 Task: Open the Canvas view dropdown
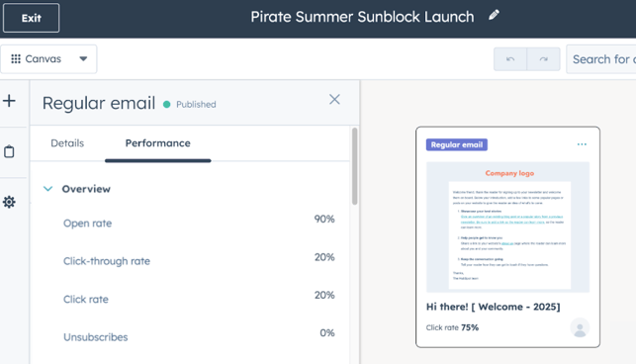[x=48, y=59]
